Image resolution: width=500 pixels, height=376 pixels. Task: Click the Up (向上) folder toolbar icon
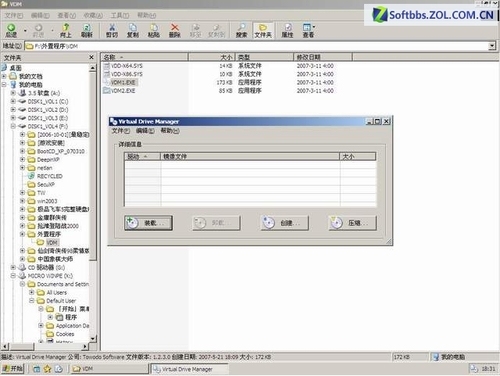click(66, 31)
